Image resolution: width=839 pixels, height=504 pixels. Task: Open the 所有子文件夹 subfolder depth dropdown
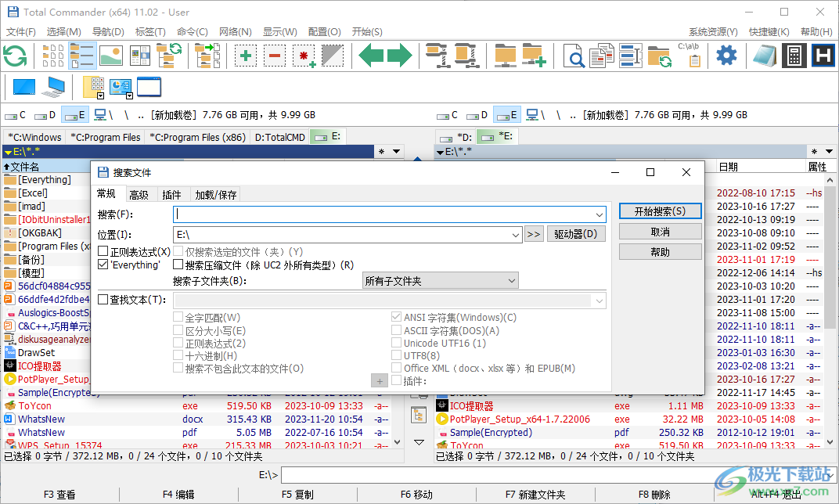(x=512, y=280)
